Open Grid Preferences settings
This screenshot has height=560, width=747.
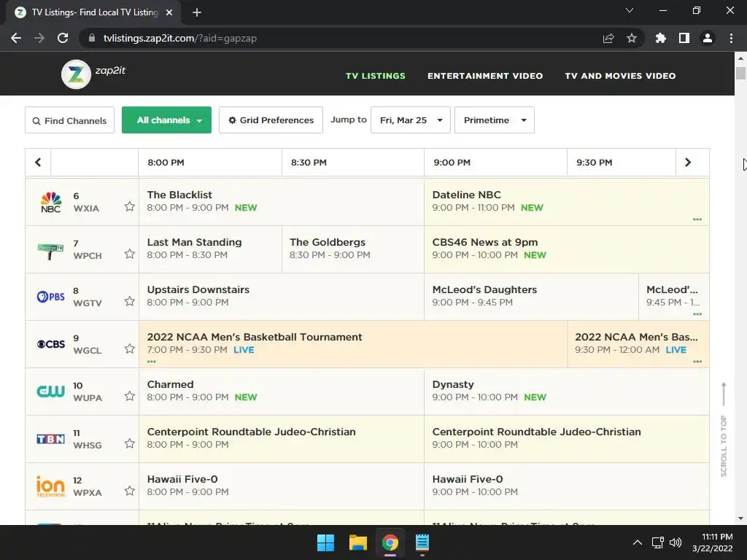(271, 120)
